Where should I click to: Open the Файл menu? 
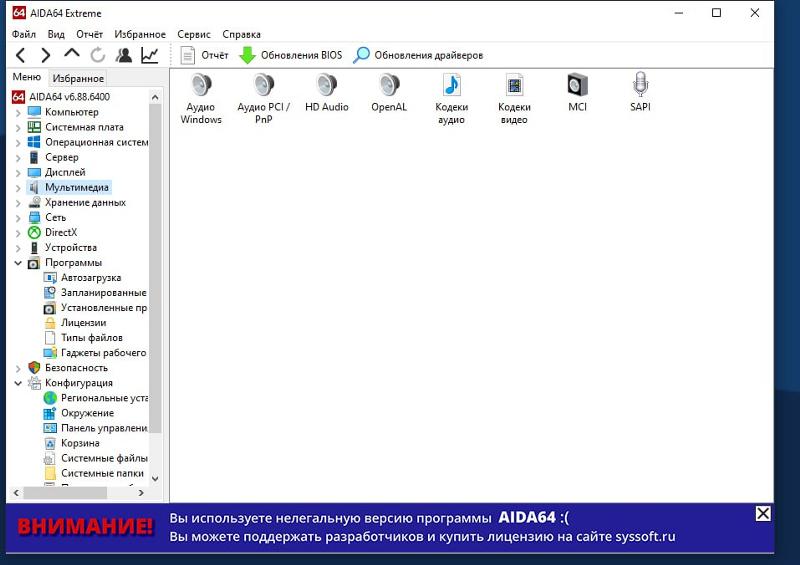[23, 34]
